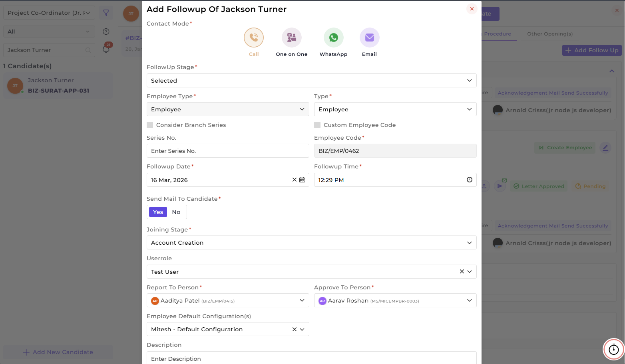Collapse the section with the up chevron
Image resolution: width=625 pixels, height=364 pixels.
pyautogui.click(x=612, y=71)
